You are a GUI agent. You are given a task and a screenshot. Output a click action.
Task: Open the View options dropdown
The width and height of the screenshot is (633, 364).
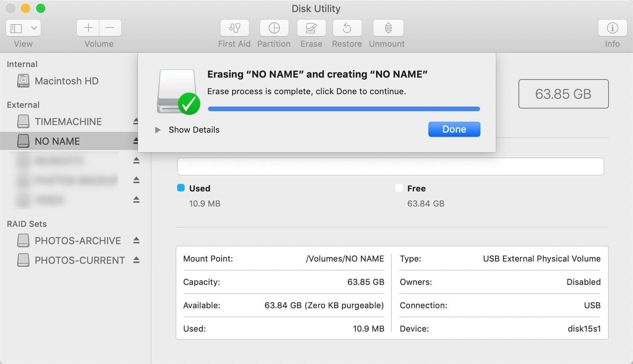[23, 28]
